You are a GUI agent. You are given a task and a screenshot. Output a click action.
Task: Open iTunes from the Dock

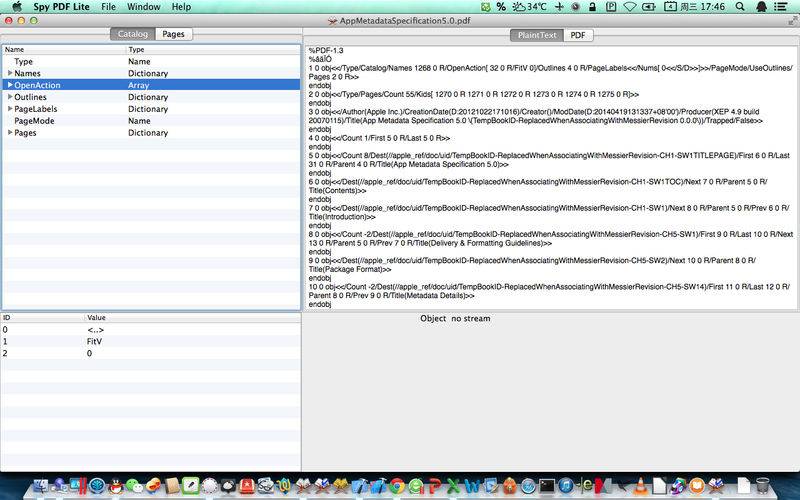[565, 486]
